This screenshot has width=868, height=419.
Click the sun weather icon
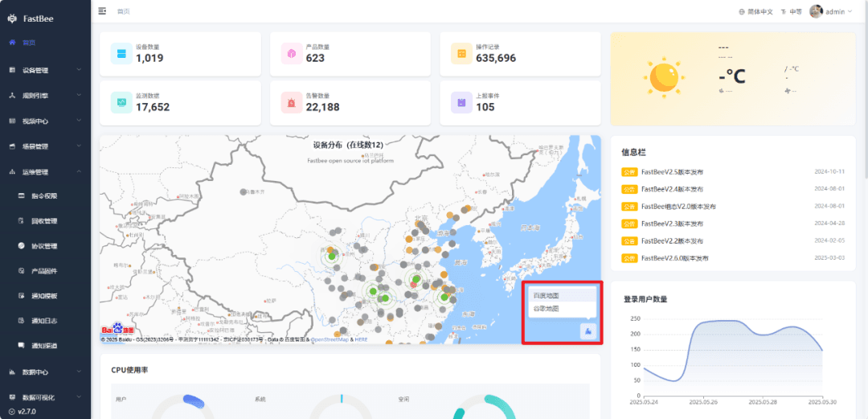pos(665,77)
